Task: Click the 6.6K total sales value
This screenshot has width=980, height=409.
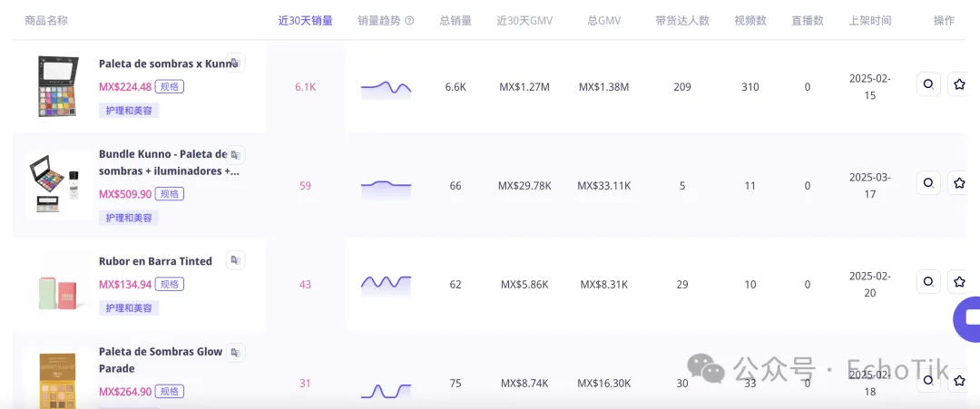Action: pyautogui.click(x=456, y=87)
